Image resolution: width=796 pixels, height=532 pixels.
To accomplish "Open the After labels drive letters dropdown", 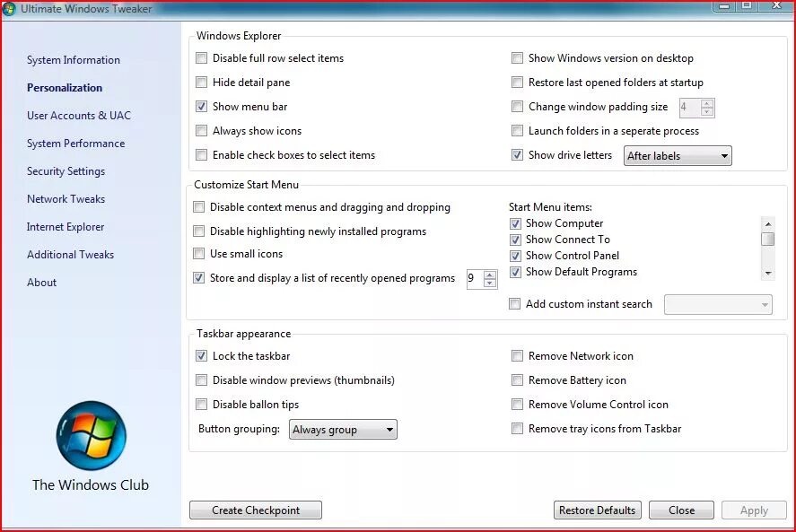I will pyautogui.click(x=678, y=156).
